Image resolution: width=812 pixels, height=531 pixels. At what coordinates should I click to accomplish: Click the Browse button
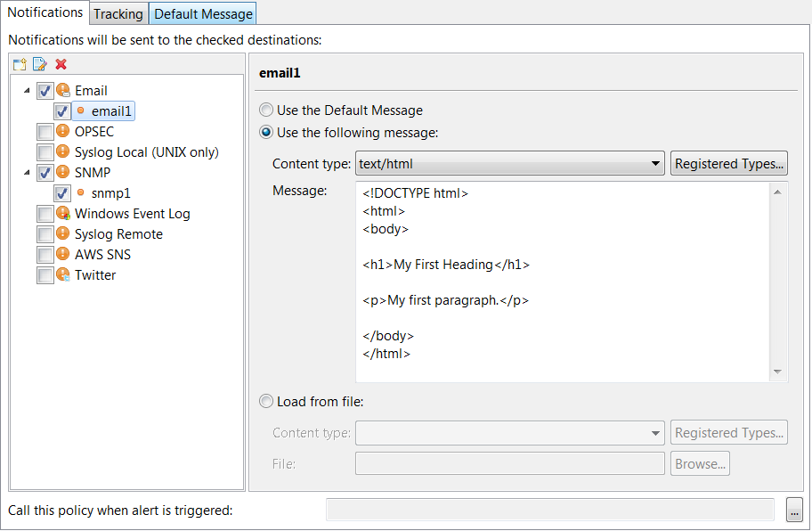click(x=700, y=463)
